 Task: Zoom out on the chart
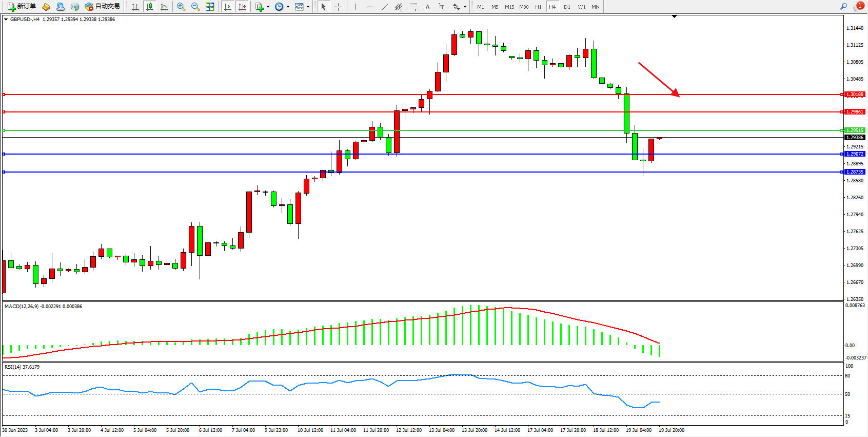[195, 7]
